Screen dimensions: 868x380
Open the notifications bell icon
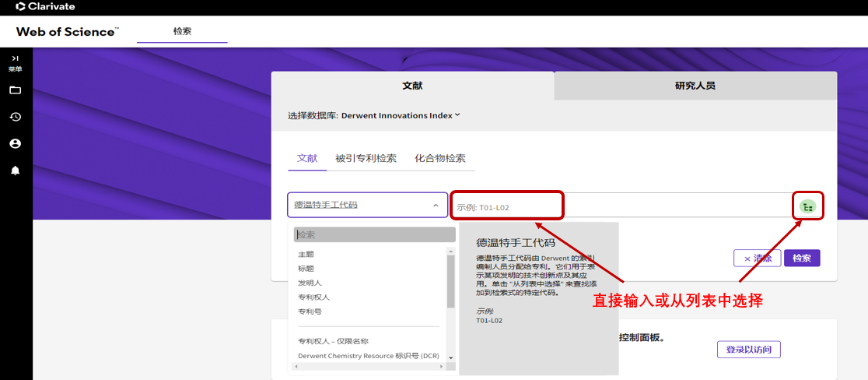click(x=15, y=171)
